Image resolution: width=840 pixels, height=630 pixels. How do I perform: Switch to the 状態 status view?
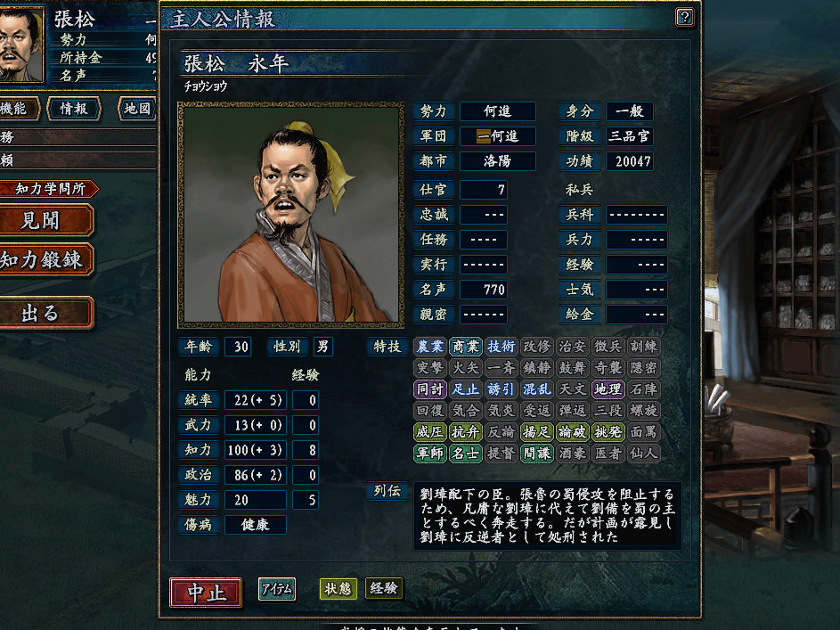pos(338,589)
